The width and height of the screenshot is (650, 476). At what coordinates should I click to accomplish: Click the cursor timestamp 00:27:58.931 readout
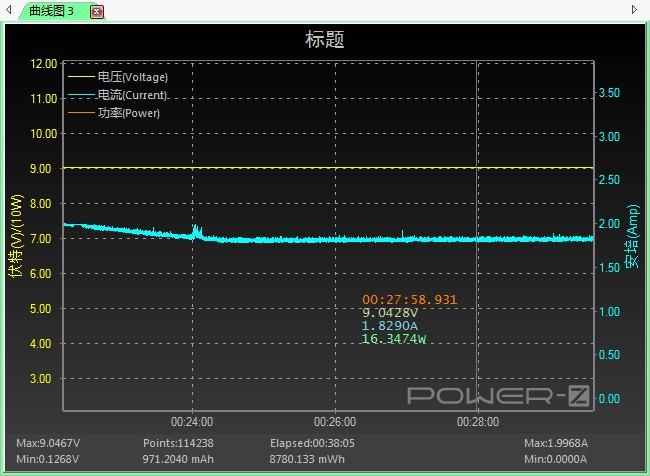click(410, 299)
